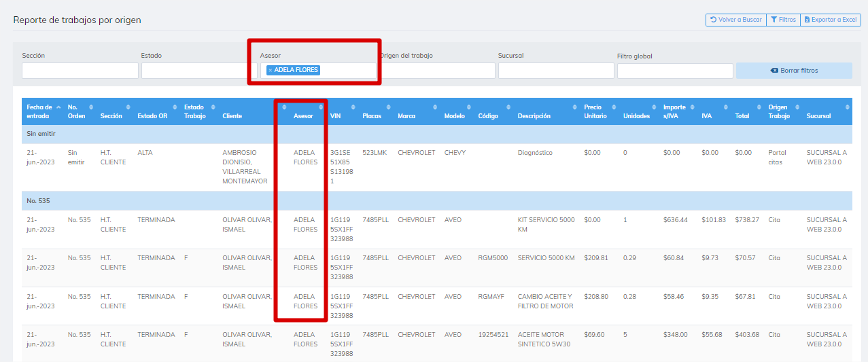The height and width of the screenshot is (362, 868).
Task: Click Portal citas origin cell
Action: pos(777,158)
